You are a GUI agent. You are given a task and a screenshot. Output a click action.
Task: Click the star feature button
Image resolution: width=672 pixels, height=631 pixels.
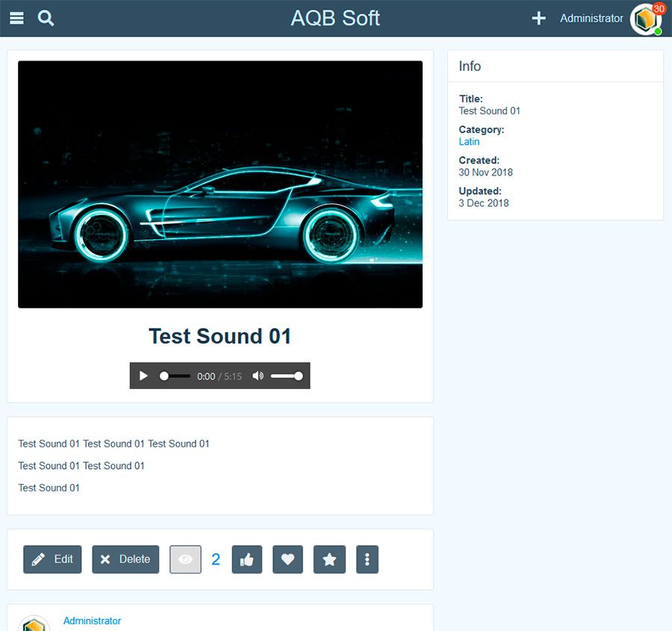click(x=329, y=559)
